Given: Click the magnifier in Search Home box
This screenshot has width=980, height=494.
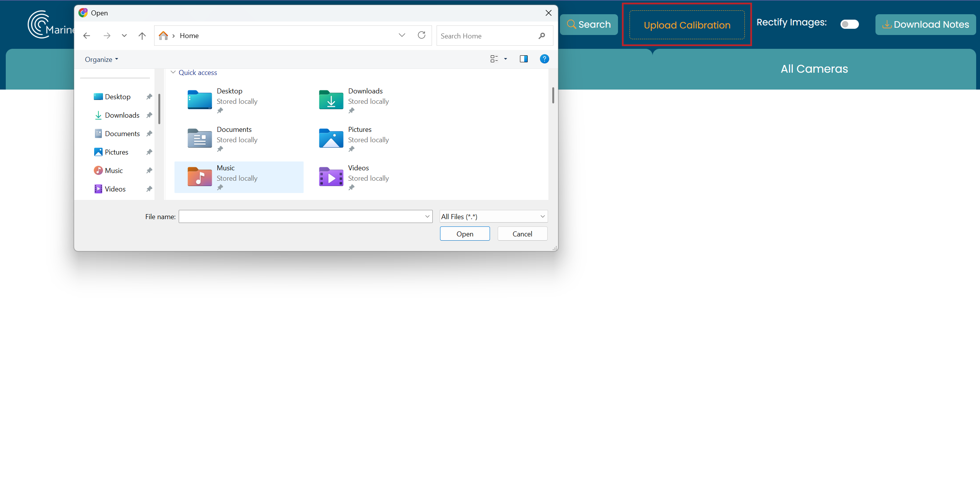Looking at the screenshot, I should tap(542, 36).
